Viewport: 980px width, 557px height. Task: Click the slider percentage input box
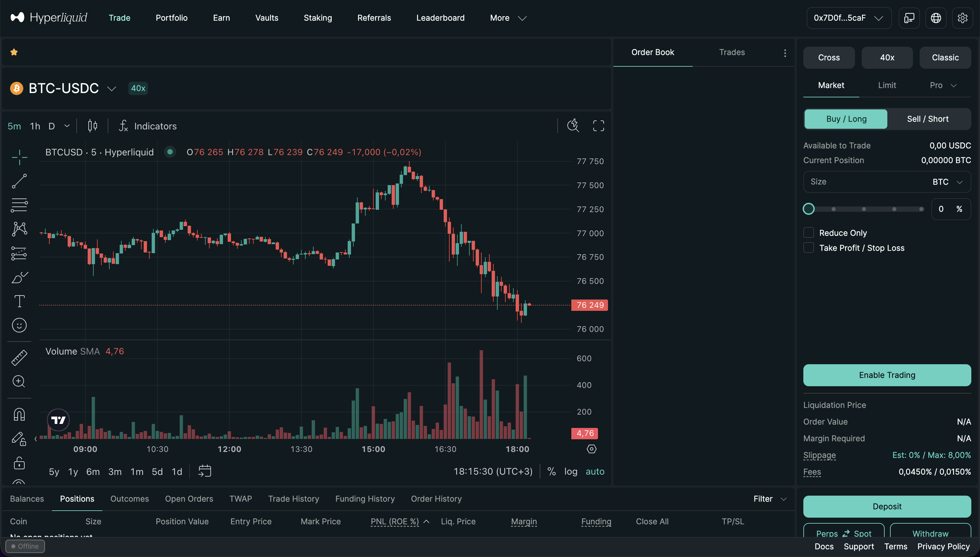tap(951, 209)
